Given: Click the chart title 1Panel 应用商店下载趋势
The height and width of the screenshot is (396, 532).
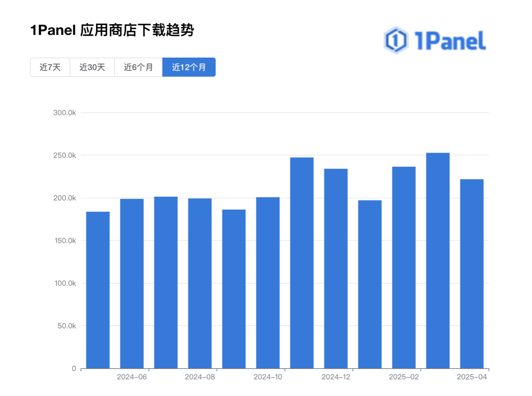Looking at the screenshot, I should (112, 30).
